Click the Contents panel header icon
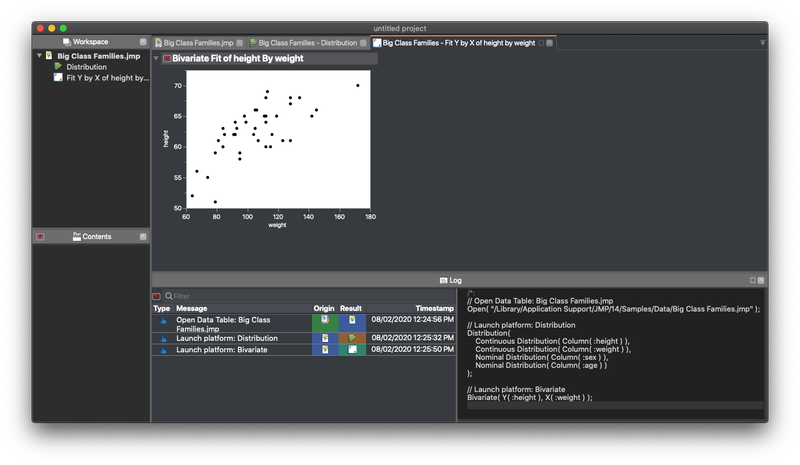800x465 pixels. pos(77,236)
